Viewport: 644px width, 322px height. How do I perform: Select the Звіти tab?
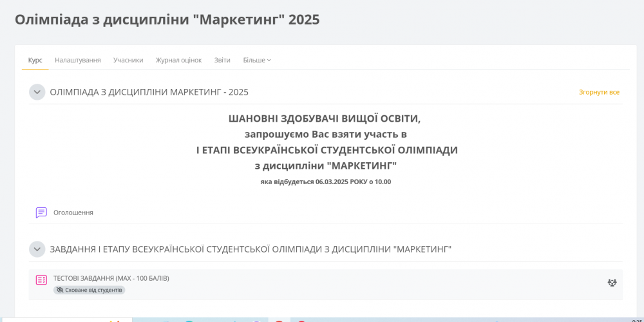pos(222,60)
